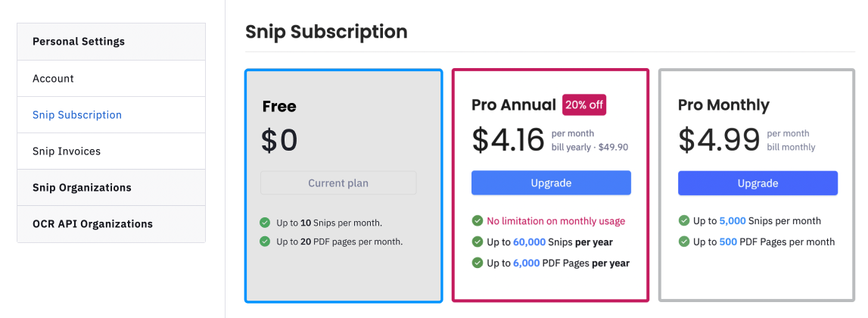The image size is (868, 318).
Task: Go to Snip Organizations section
Action: click(111, 187)
